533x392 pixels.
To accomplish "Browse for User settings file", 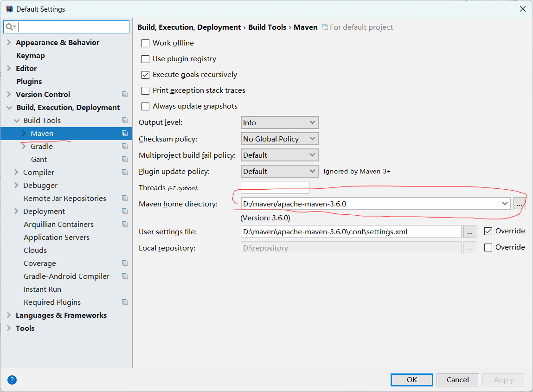I will [x=470, y=232].
